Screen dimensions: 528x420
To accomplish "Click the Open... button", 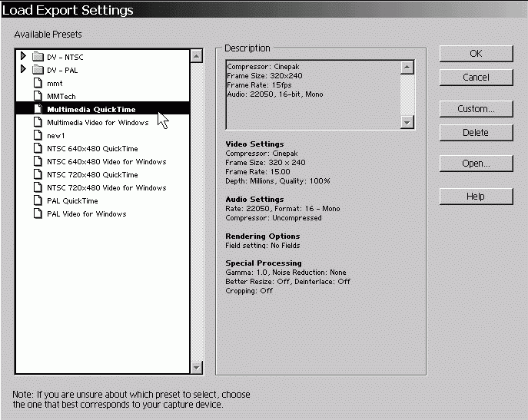I will pyautogui.click(x=476, y=164).
